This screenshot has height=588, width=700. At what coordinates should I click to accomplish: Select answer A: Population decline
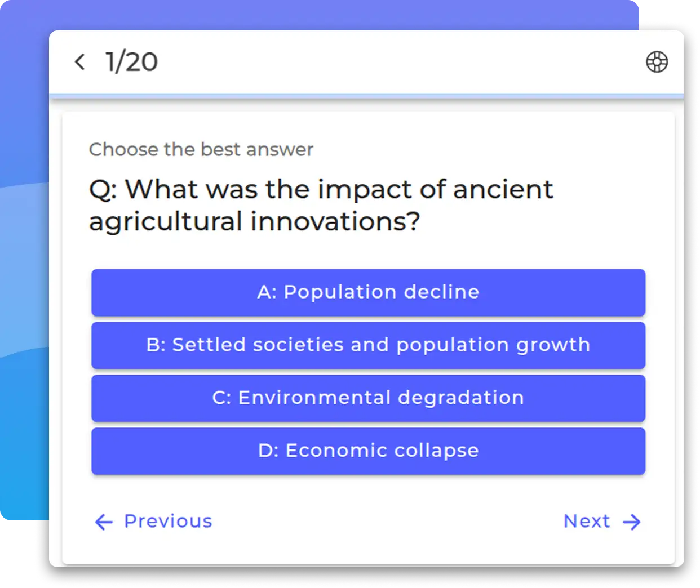368,292
